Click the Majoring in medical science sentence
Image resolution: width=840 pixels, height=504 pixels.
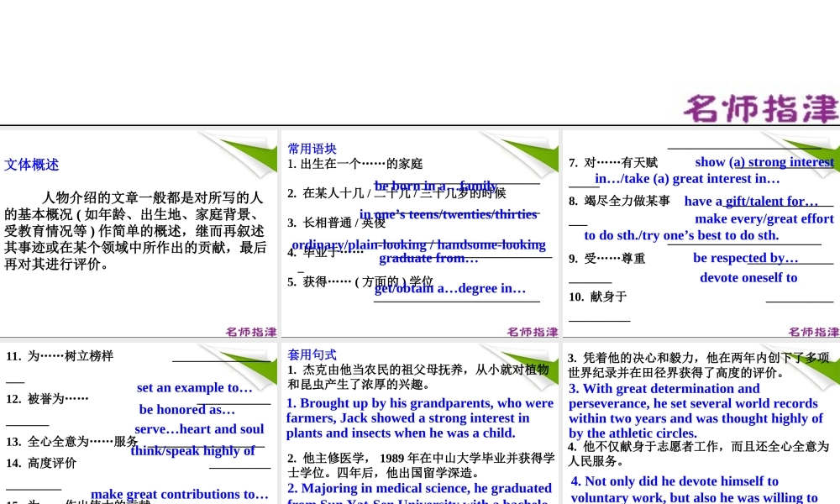pos(418,488)
